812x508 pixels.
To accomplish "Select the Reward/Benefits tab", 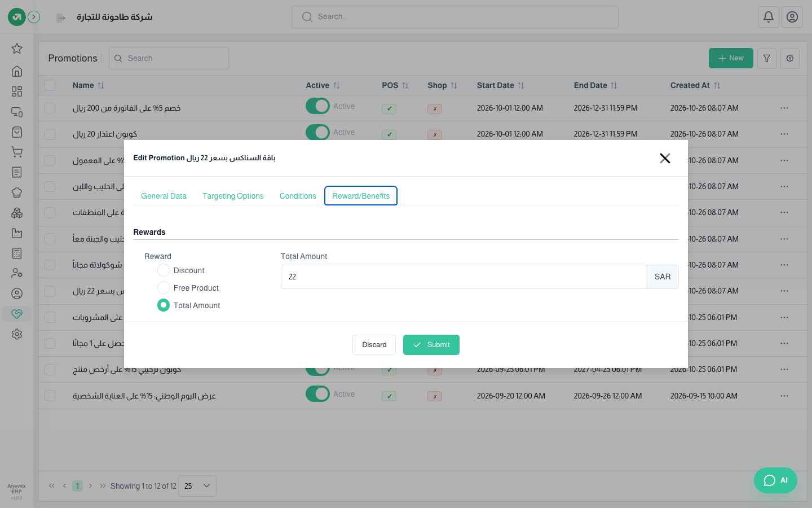I will coord(361,196).
